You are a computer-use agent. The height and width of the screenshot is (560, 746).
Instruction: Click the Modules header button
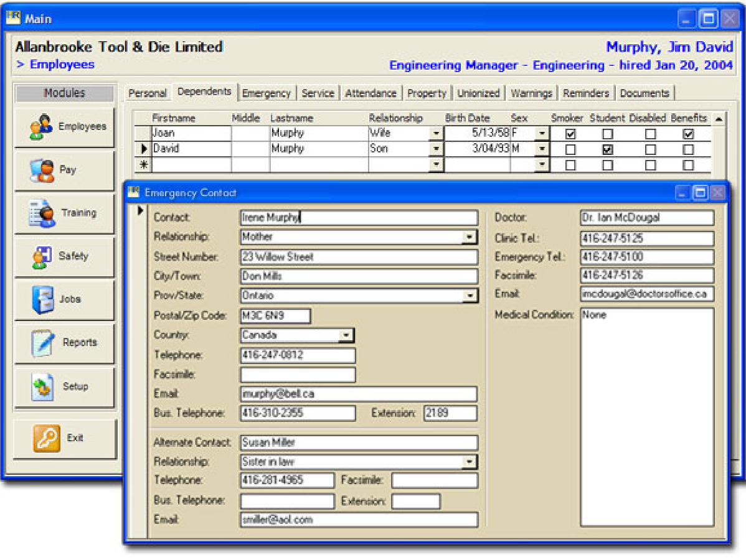click(x=64, y=93)
